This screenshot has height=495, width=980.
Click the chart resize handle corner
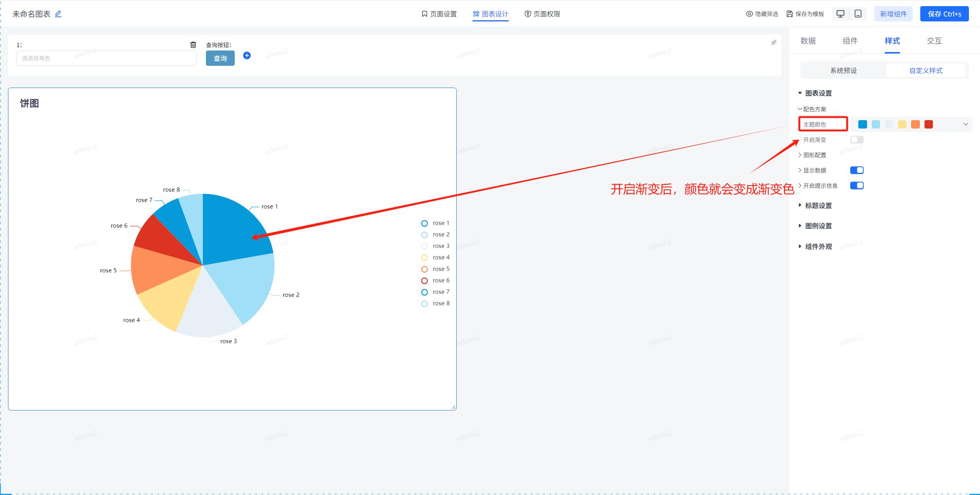pyautogui.click(x=453, y=407)
